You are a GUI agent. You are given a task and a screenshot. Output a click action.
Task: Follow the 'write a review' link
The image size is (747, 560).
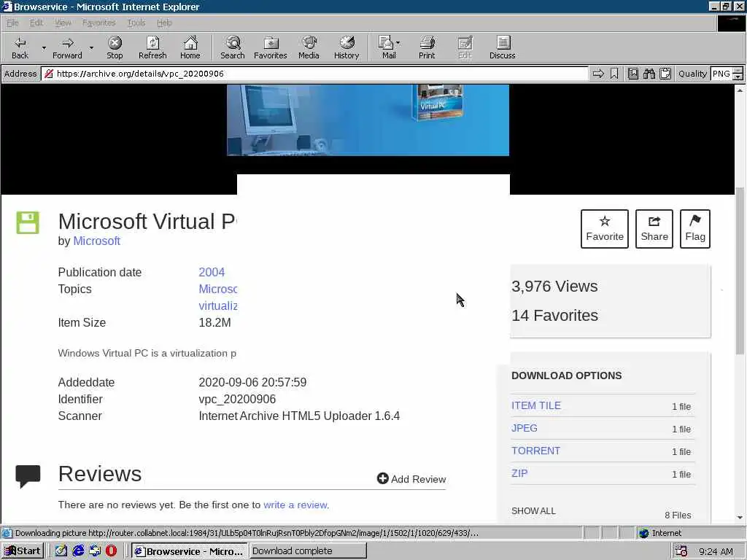pos(295,505)
